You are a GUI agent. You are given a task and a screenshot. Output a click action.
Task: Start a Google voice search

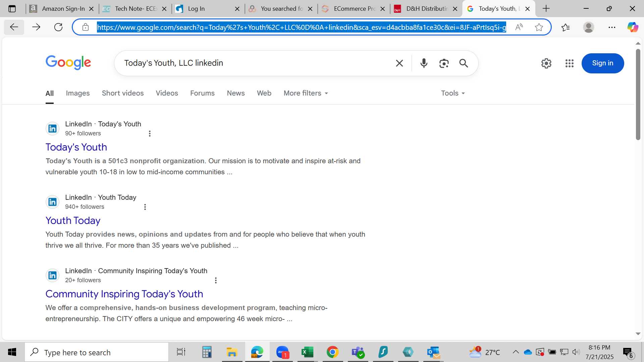[x=424, y=63]
